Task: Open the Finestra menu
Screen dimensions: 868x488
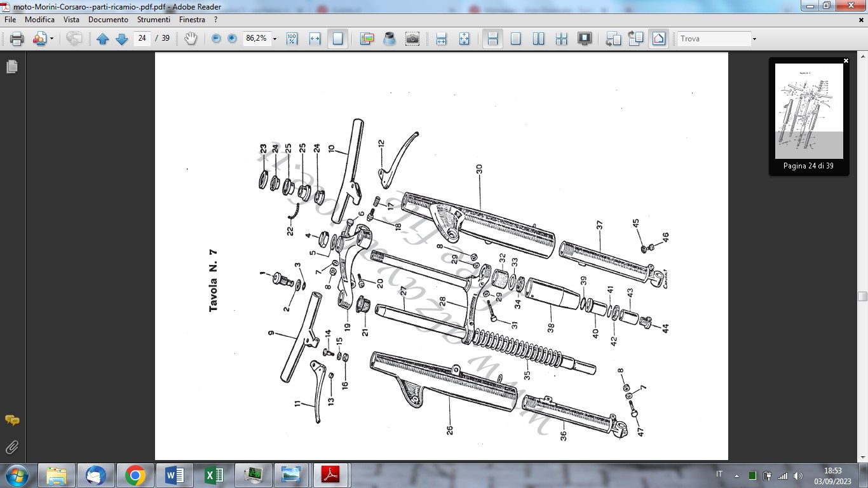Action: 192,20
